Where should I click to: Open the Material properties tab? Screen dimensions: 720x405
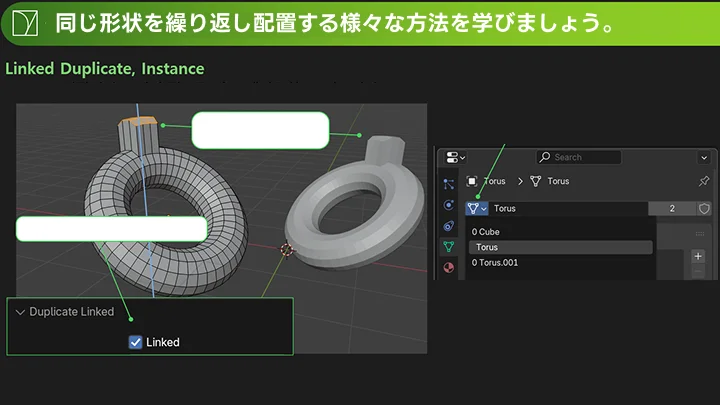tap(448, 267)
